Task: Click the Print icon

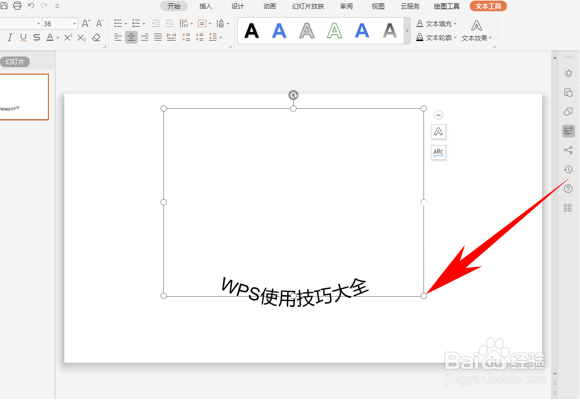Action: tap(17, 6)
